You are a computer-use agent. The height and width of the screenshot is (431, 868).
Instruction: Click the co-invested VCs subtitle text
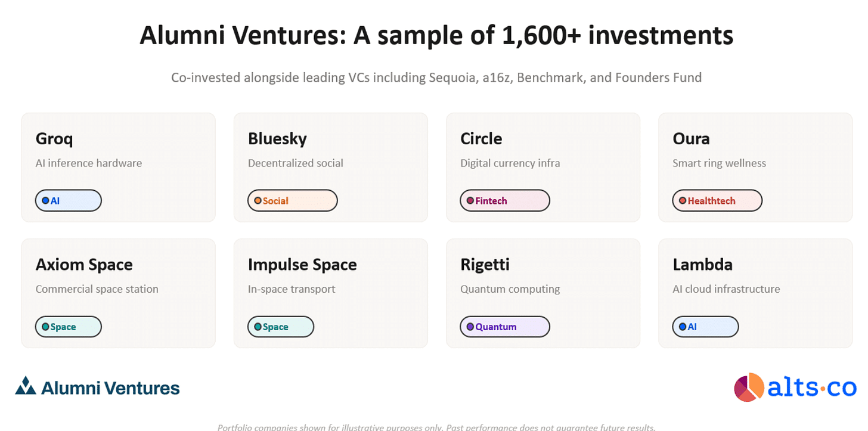point(436,77)
